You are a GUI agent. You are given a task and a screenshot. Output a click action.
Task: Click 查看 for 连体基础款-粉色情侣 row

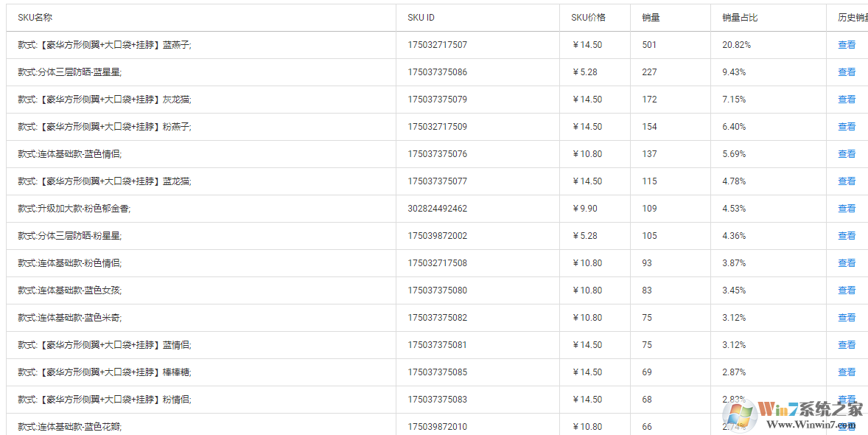point(847,263)
